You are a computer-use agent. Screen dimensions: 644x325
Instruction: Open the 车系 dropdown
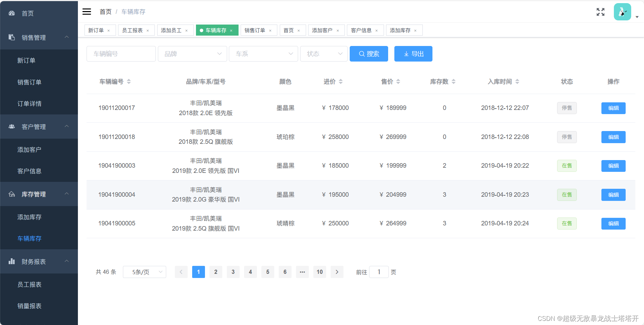coord(263,54)
